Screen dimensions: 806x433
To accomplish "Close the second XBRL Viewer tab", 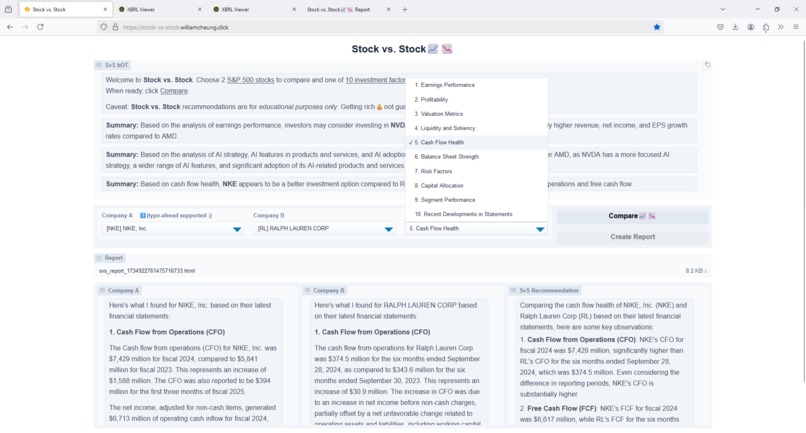I will pos(294,9).
